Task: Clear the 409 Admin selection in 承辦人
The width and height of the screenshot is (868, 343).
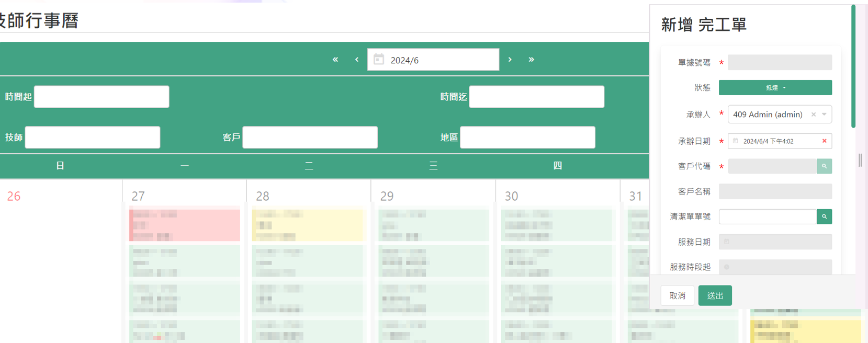Action: click(x=813, y=115)
